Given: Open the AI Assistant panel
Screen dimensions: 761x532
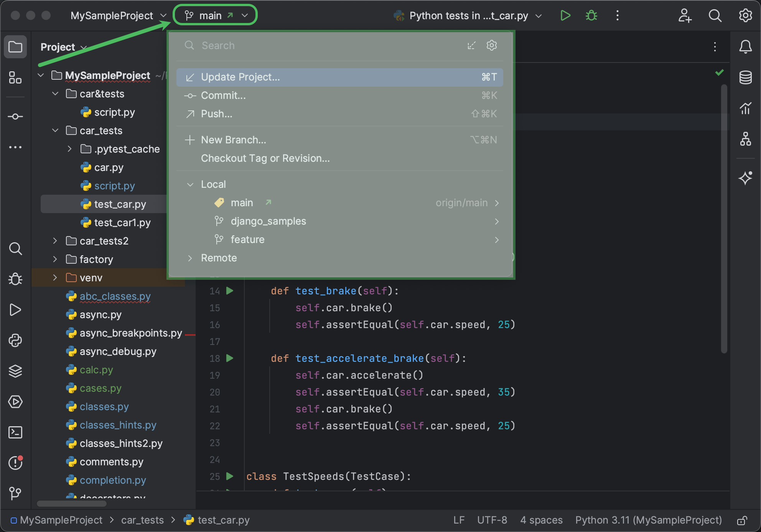Looking at the screenshot, I should point(746,178).
